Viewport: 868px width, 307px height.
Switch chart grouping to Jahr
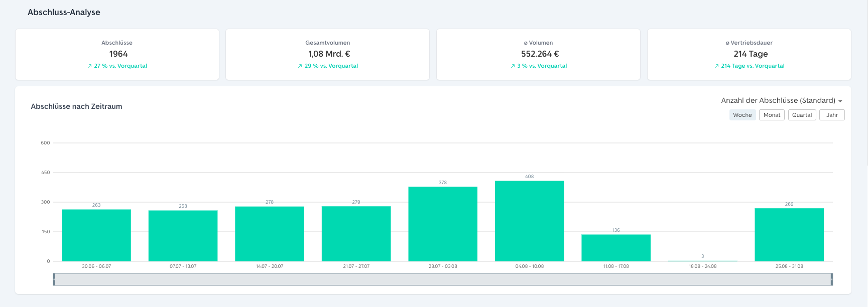[832, 115]
